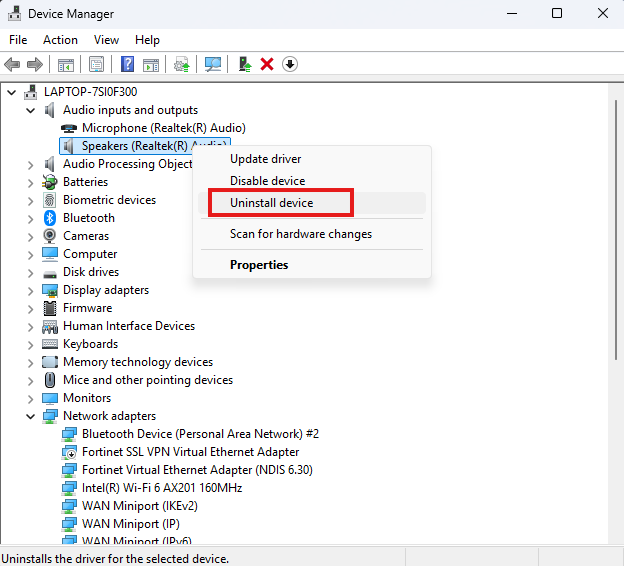This screenshot has width=624, height=566.
Task: Open the File menu
Action: tap(18, 40)
